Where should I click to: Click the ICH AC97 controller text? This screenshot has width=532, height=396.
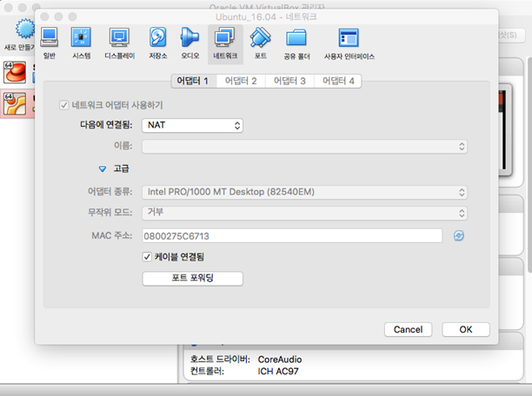[278, 372]
